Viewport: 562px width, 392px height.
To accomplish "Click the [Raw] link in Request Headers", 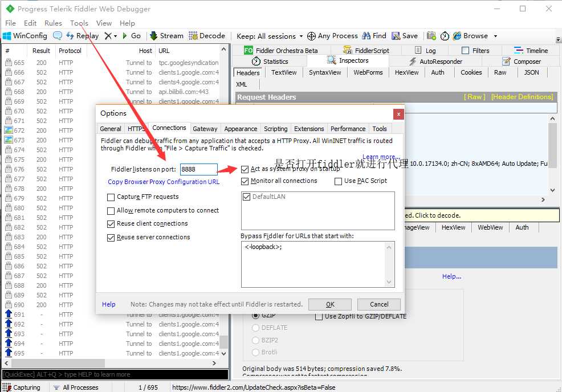I will click(x=475, y=97).
